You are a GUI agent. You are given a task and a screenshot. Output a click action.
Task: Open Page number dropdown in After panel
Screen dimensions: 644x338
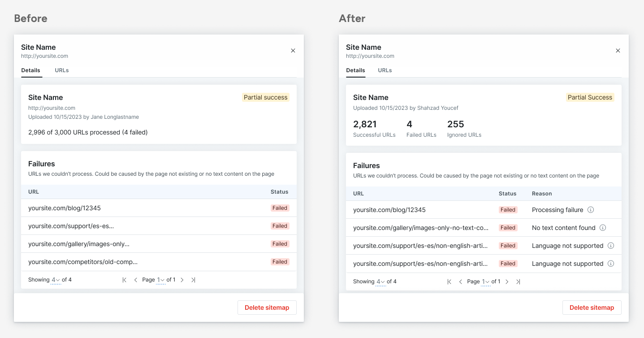tap(486, 282)
